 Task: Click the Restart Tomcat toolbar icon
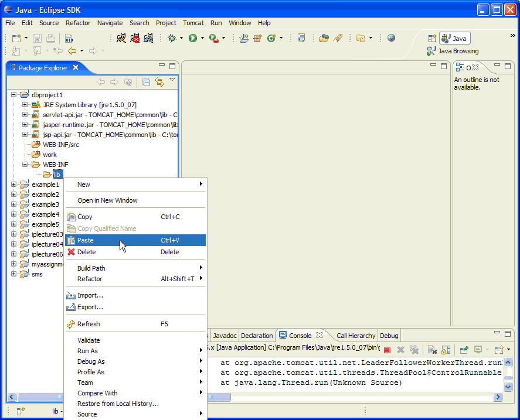tap(148, 38)
